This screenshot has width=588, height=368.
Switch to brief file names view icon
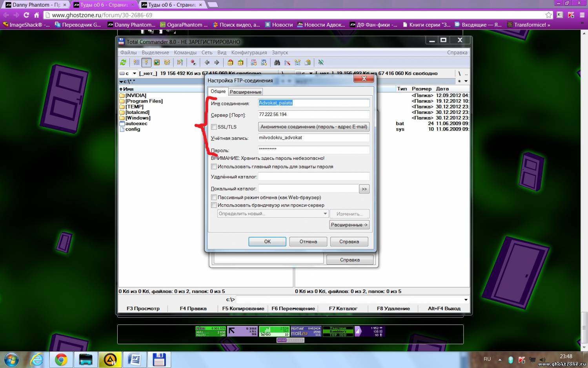pyautogui.click(x=136, y=62)
